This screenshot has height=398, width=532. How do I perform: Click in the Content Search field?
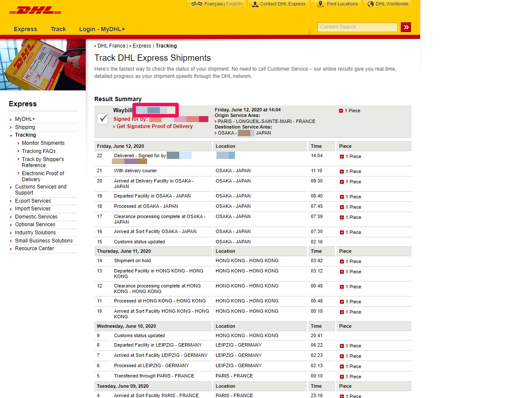(357, 27)
